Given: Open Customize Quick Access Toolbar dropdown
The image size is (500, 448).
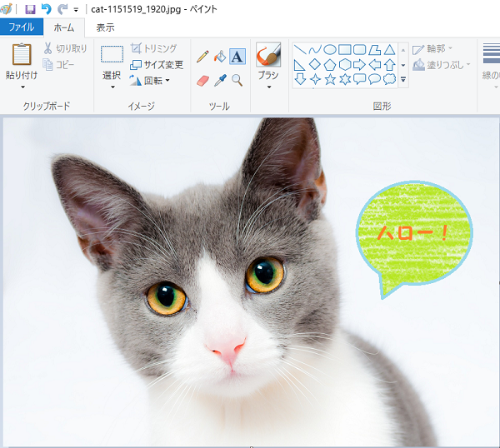Looking at the screenshot, I should pyautogui.click(x=76, y=10).
